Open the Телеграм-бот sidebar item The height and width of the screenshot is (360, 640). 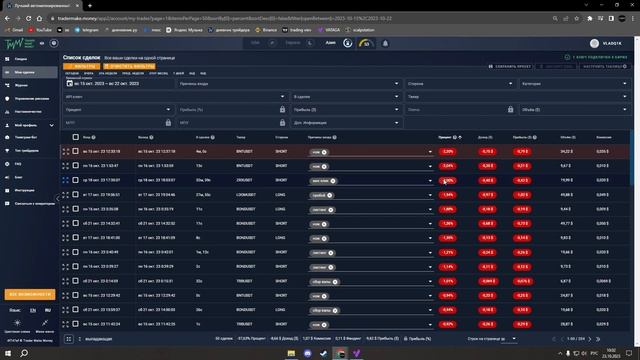pyautogui.click(x=29, y=138)
